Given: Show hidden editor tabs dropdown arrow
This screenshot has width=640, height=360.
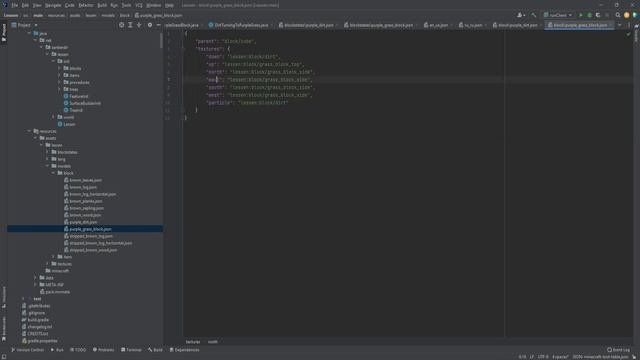Looking at the screenshot, I should [620, 25].
